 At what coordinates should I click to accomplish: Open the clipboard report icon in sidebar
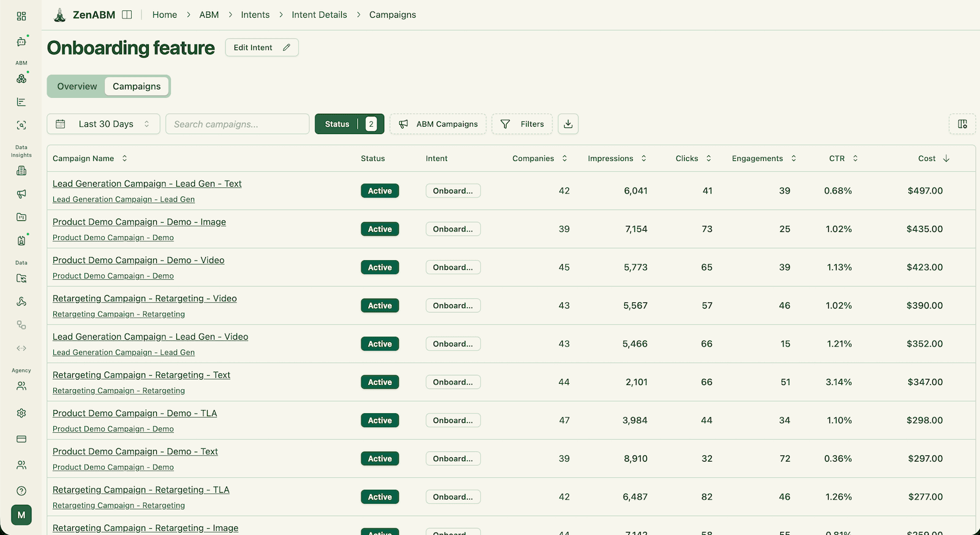pyautogui.click(x=21, y=241)
